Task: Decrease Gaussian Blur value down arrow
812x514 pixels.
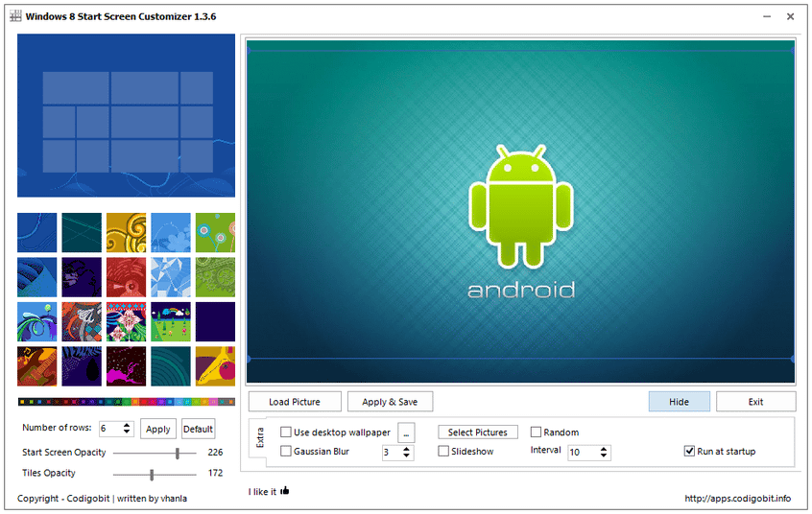Action: (407, 456)
